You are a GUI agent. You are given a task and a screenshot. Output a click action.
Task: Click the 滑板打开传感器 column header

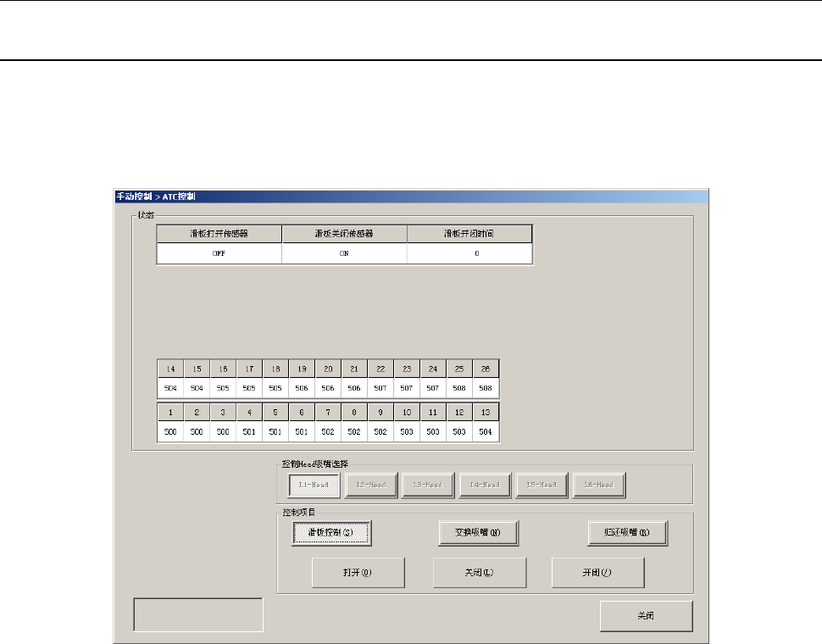219,234
